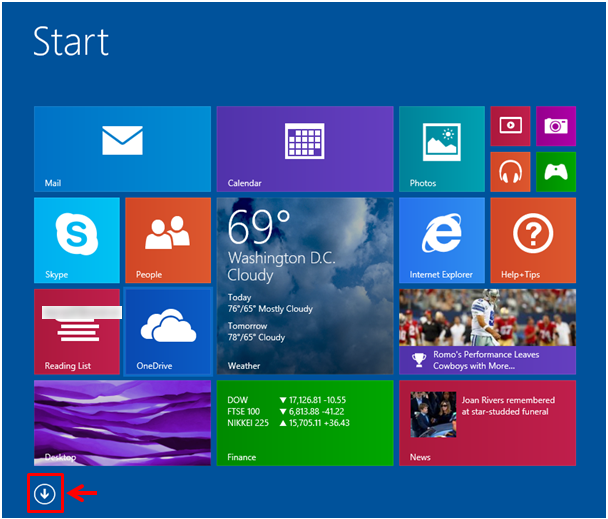The height and width of the screenshot is (519, 608).
Task: Click the trophy icon on Sports tile
Action: coord(419,360)
